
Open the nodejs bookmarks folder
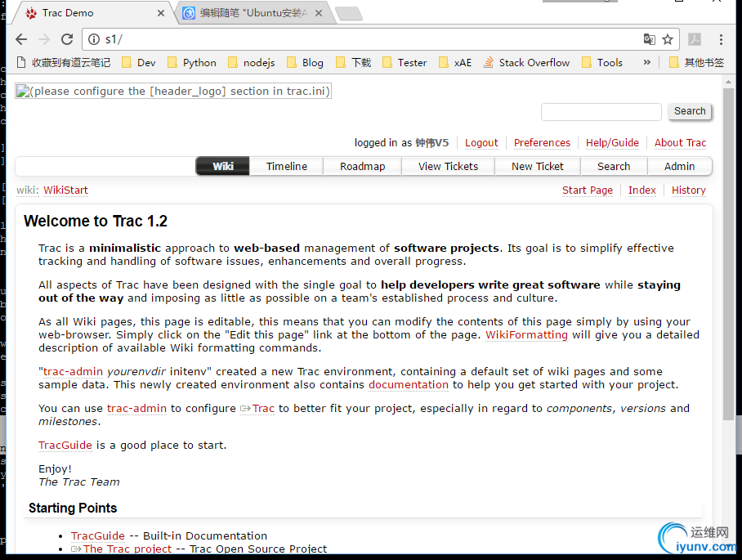[251, 62]
